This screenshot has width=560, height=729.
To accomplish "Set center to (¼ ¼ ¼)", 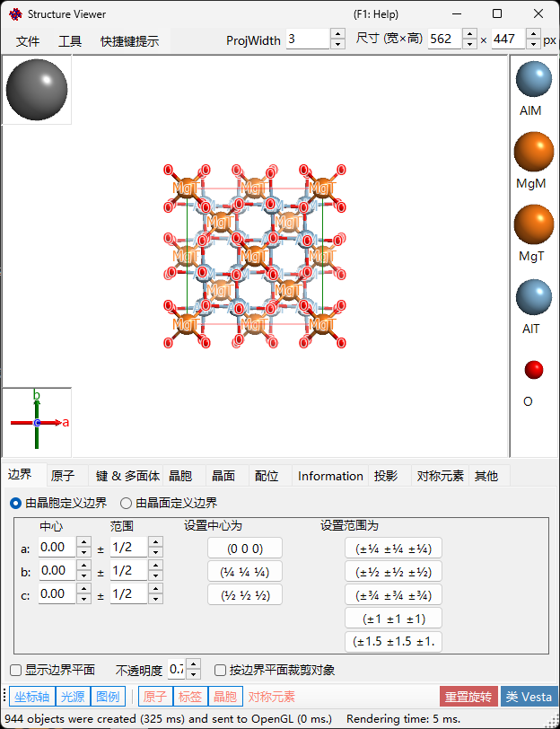I will click(245, 571).
